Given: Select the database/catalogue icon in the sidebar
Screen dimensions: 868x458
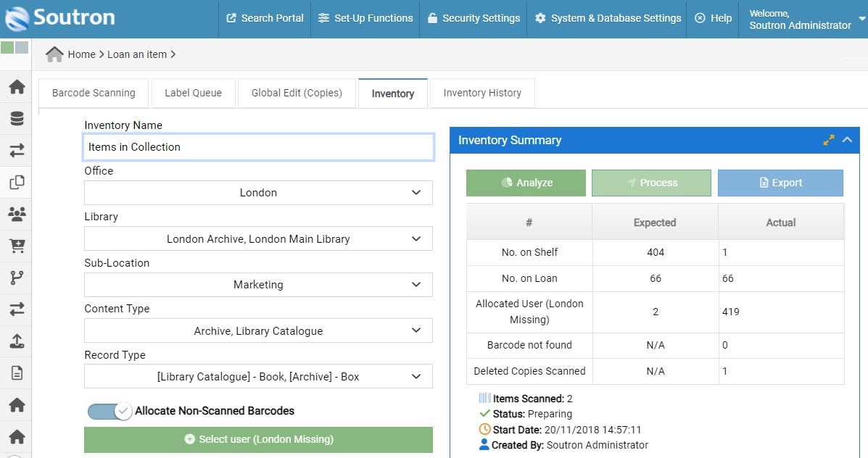Looking at the screenshot, I should [16, 118].
